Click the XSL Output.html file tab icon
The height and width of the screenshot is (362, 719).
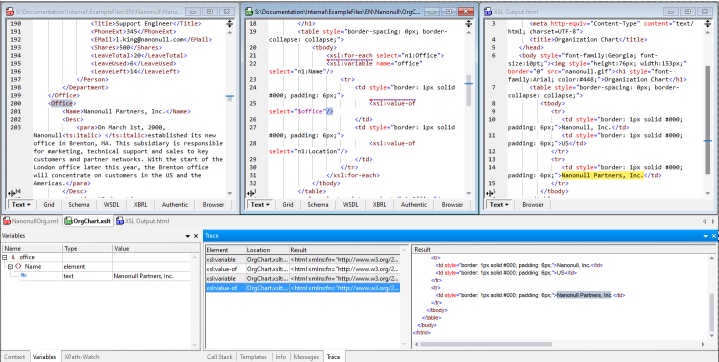point(120,221)
